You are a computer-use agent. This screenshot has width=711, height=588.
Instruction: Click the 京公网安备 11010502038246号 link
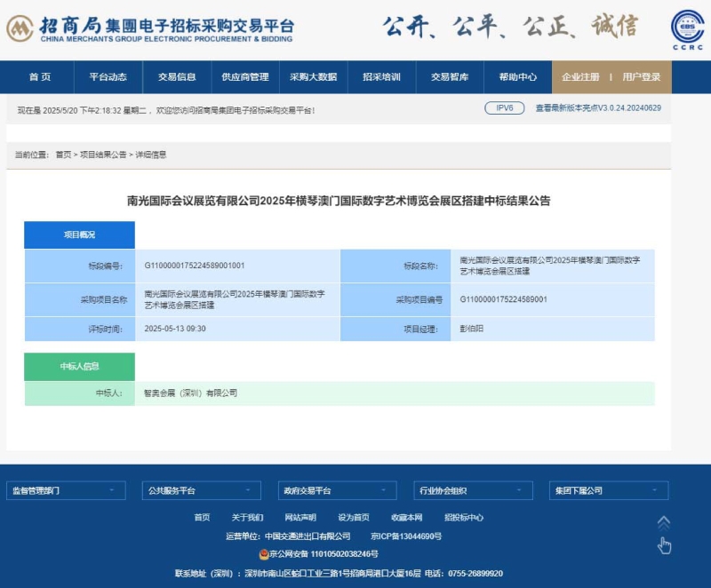324,554
